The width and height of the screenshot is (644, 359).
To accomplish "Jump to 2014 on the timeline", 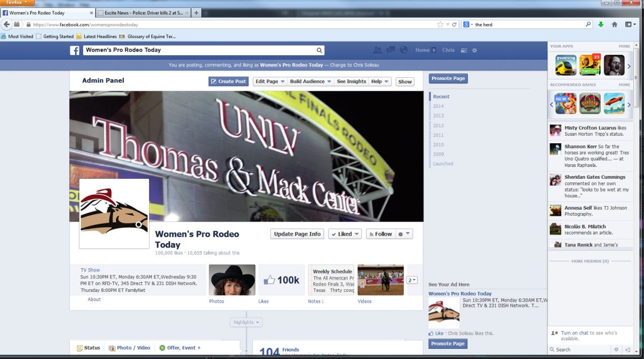I will click(438, 106).
